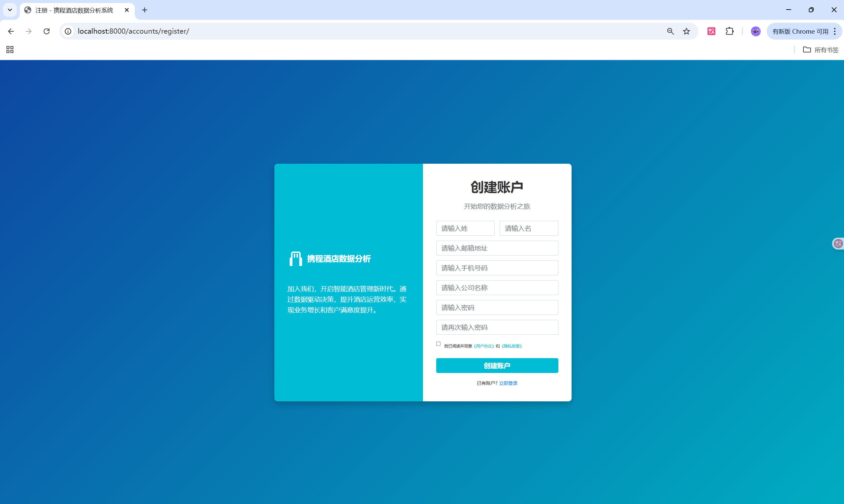844x504 pixels.
Task: Open the extensions puzzle icon
Action: click(x=729, y=31)
